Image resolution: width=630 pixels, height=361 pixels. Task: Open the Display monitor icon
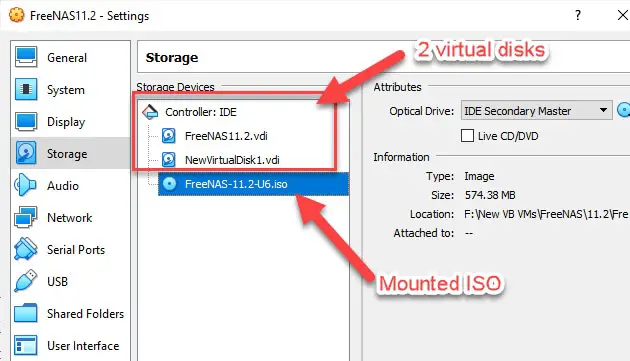pyautogui.click(x=26, y=121)
